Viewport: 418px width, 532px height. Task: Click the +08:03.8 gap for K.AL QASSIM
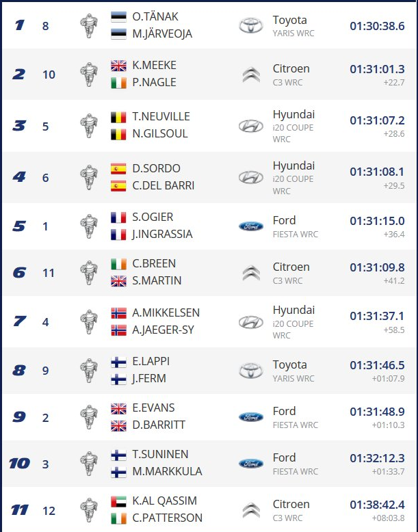coord(388,518)
